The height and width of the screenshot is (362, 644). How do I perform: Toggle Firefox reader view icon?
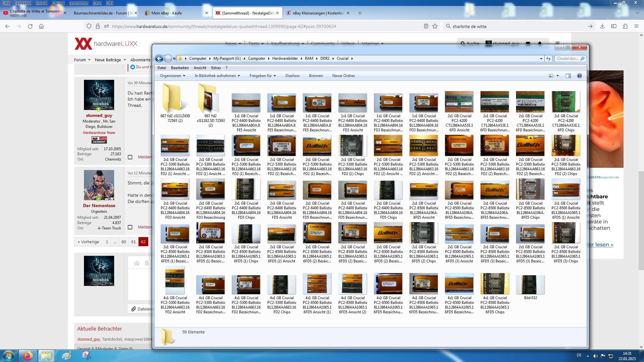(x=426, y=26)
